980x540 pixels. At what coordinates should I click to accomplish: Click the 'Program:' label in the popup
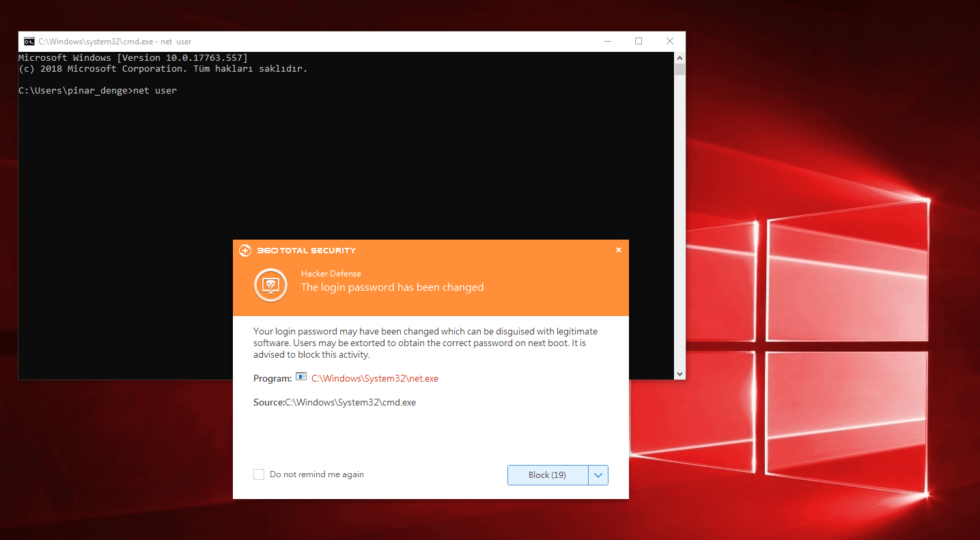tap(272, 378)
